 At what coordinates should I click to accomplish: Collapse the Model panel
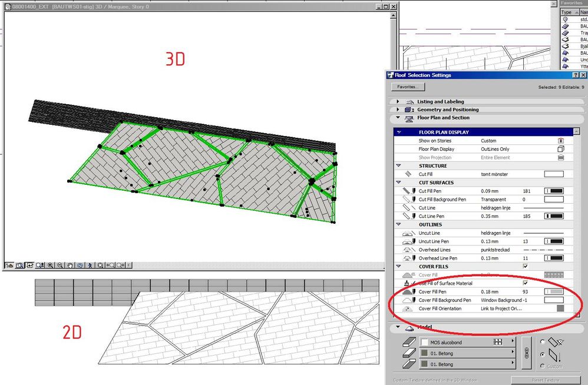(x=398, y=327)
